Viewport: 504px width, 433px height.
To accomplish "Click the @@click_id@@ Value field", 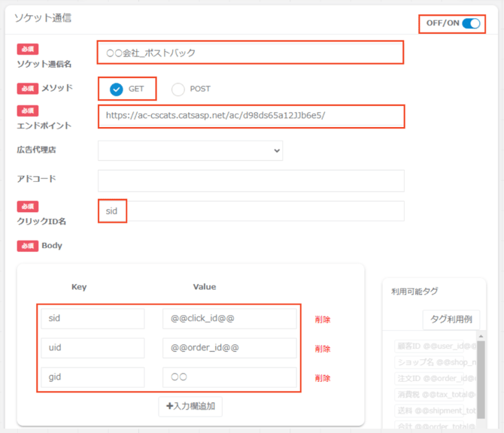I will pos(229,319).
